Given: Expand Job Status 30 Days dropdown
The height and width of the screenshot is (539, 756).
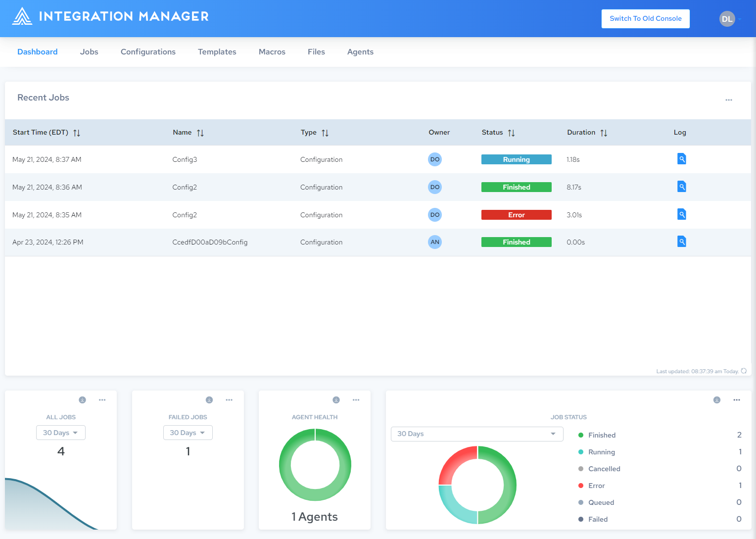Looking at the screenshot, I should pos(477,434).
